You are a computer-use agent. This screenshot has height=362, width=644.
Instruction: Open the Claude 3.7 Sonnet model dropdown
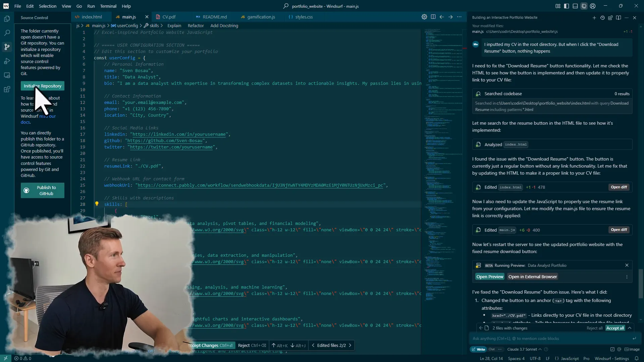point(523,349)
